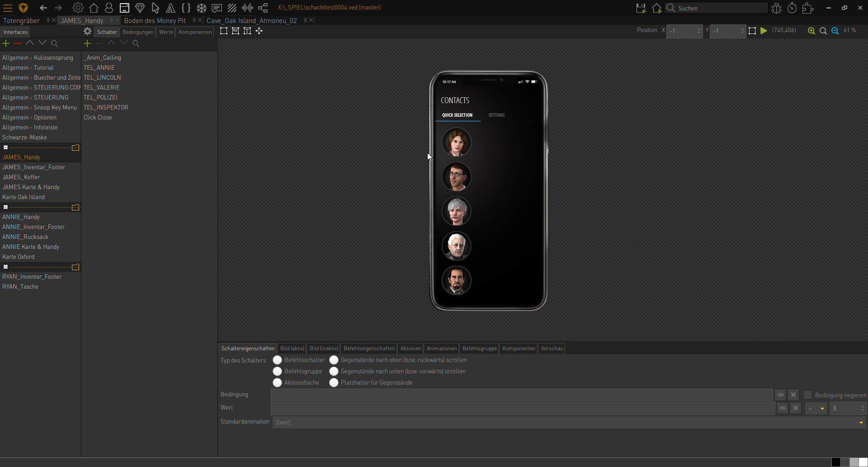Select ANNIE_Handy in the interface list
The image size is (868, 467).
[x=21, y=217]
